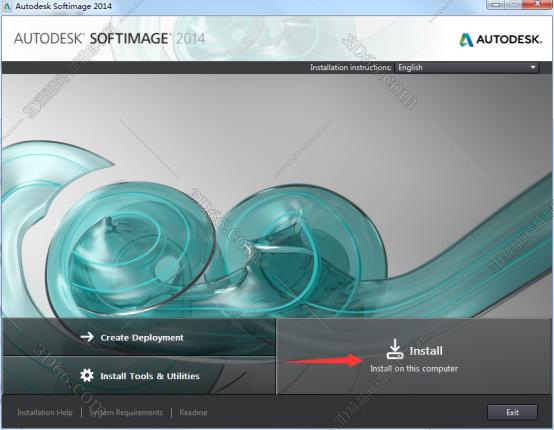
Task: Open the Installation Help link
Action: pyautogui.click(x=45, y=412)
